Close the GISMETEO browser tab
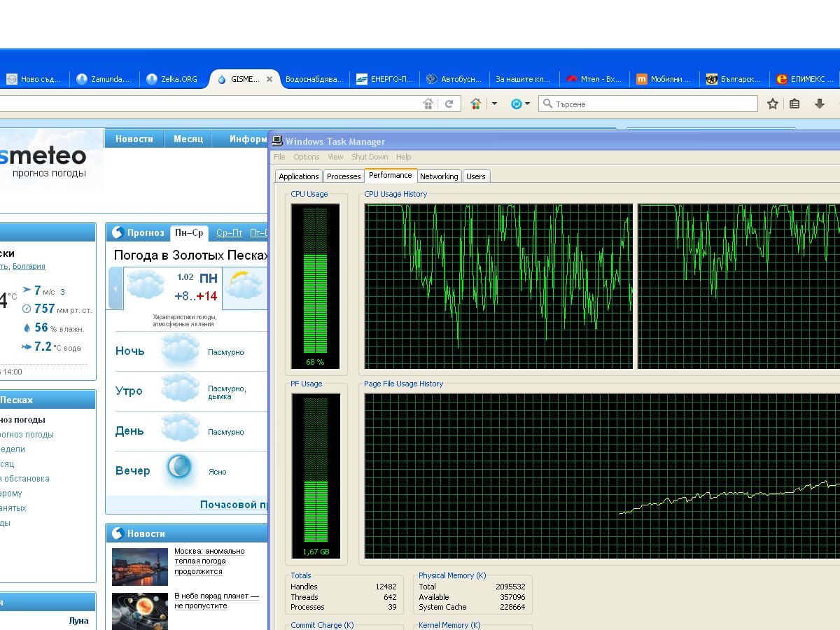The height and width of the screenshot is (630, 840). [x=269, y=79]
